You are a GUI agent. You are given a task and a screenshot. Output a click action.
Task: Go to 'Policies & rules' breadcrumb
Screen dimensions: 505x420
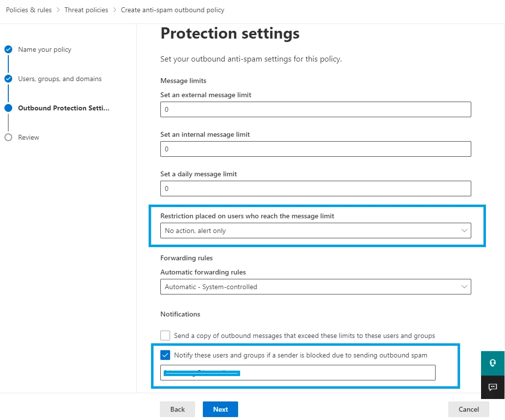point(29,10)
